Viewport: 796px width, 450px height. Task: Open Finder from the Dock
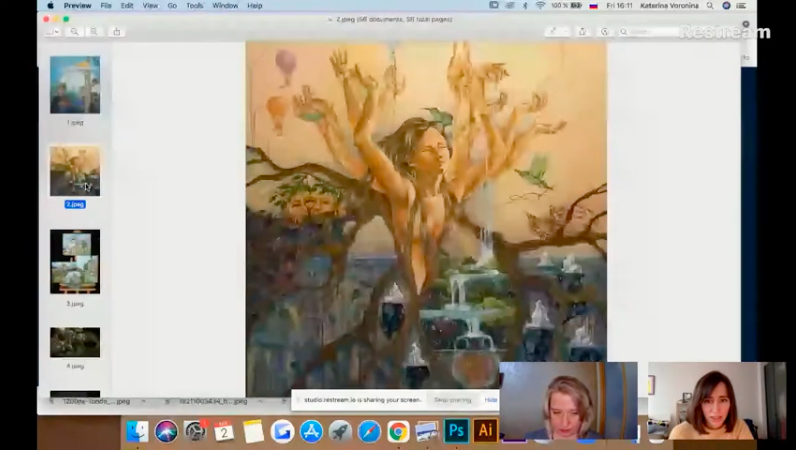[137, 431]
